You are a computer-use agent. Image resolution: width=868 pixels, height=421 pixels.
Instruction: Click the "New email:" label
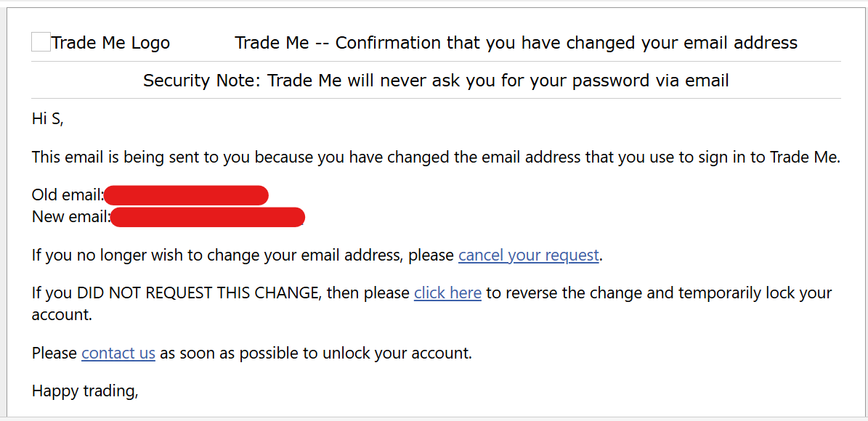[70, 216]
